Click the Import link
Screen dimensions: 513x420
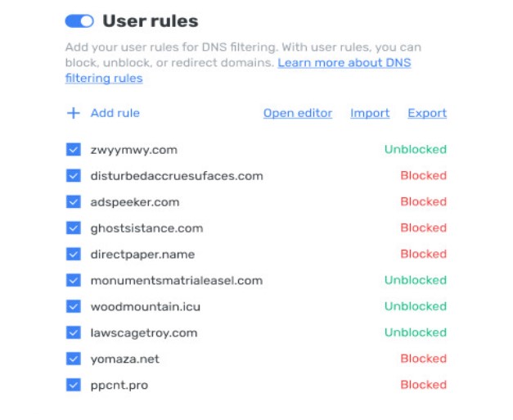(x=370, y=113)
